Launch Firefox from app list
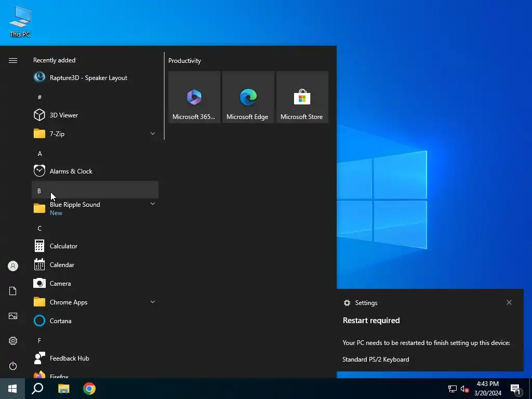The image size is (532, 399). pos(95,375)
